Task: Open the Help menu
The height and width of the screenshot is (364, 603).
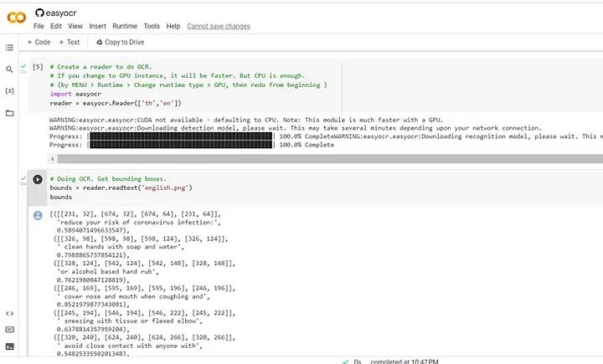Action: tap(173, 26)
